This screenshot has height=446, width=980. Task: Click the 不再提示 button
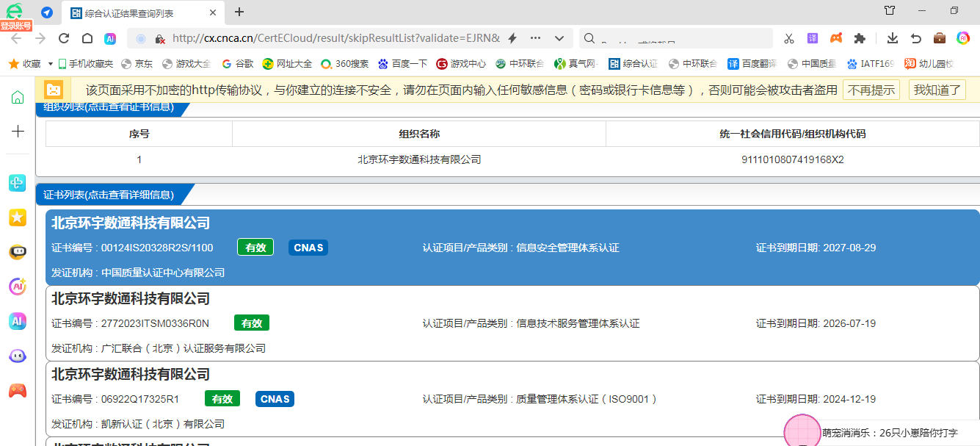click(871, 90)
